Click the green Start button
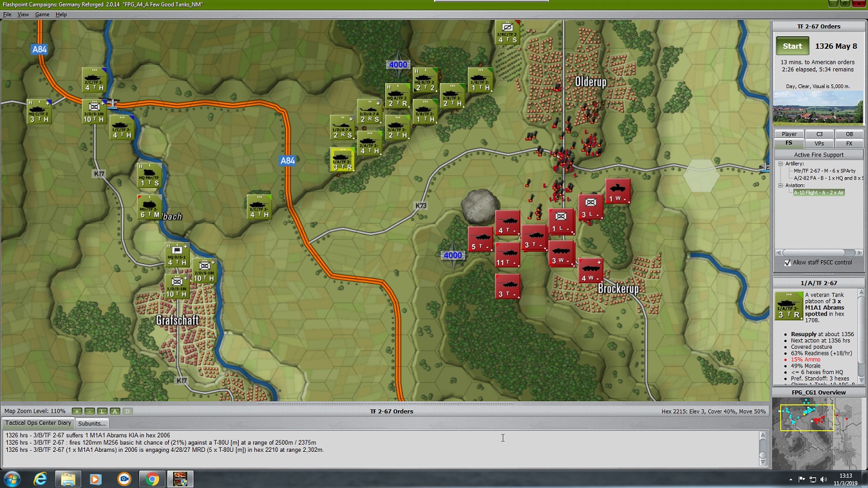The height and width of the screenshot is (488, 868). tap(792, 46)
